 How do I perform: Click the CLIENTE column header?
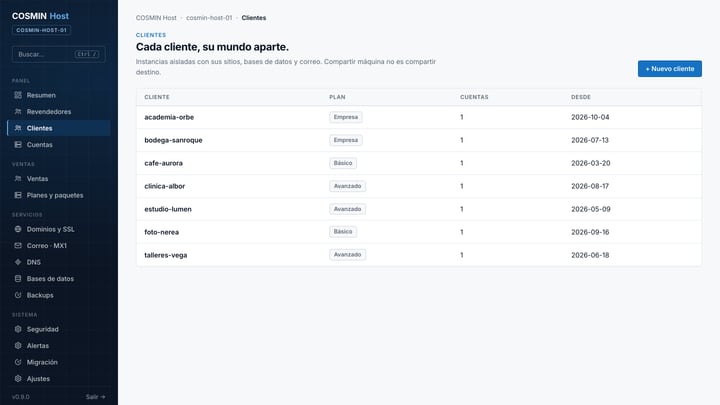(157, 97)
